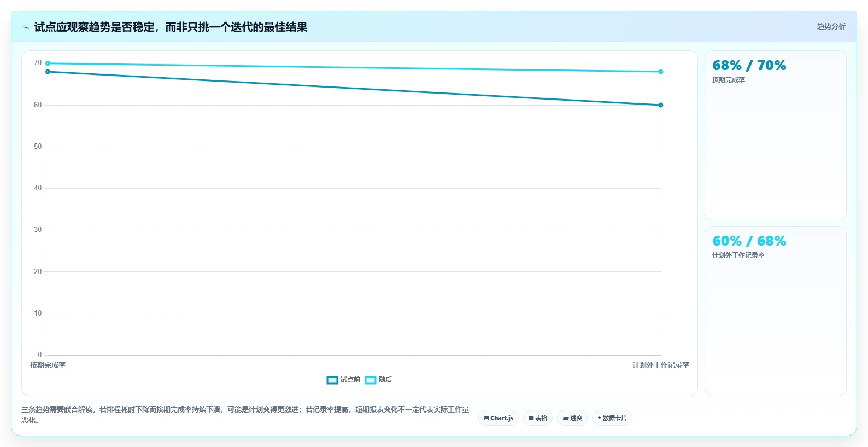Click the 按期完成率 card caption
This screenshot has width=868, height=447.
(729, 80)
